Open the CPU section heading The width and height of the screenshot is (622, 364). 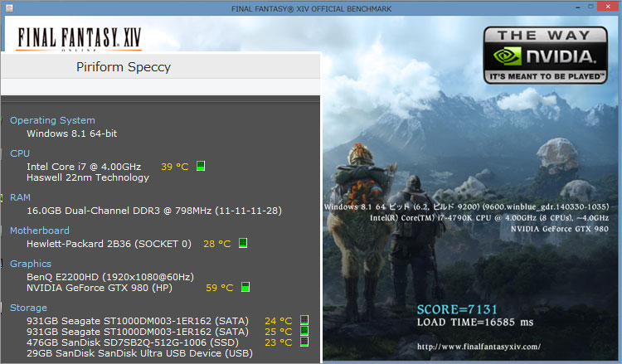tap(20, 153)
